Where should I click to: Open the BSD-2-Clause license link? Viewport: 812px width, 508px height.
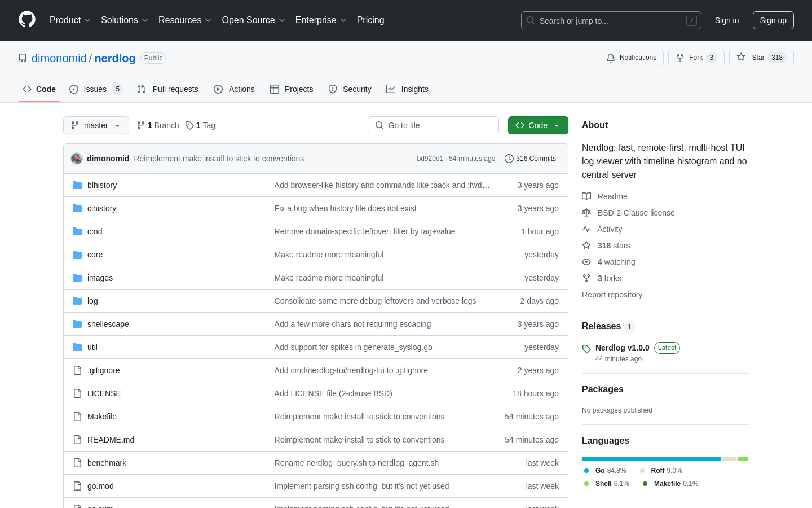[x=636, y=213]
